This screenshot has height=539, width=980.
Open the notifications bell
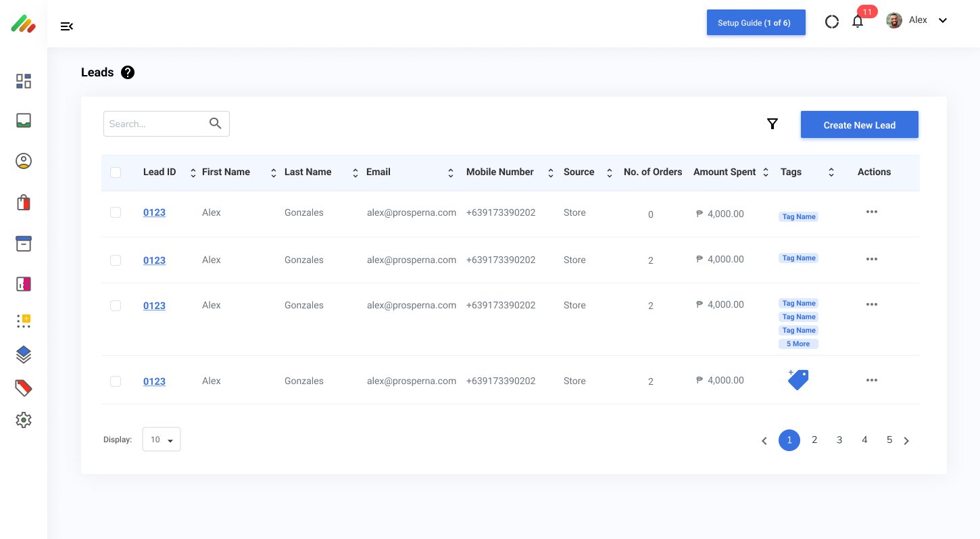pyautogui.click(x=858, y=22)
